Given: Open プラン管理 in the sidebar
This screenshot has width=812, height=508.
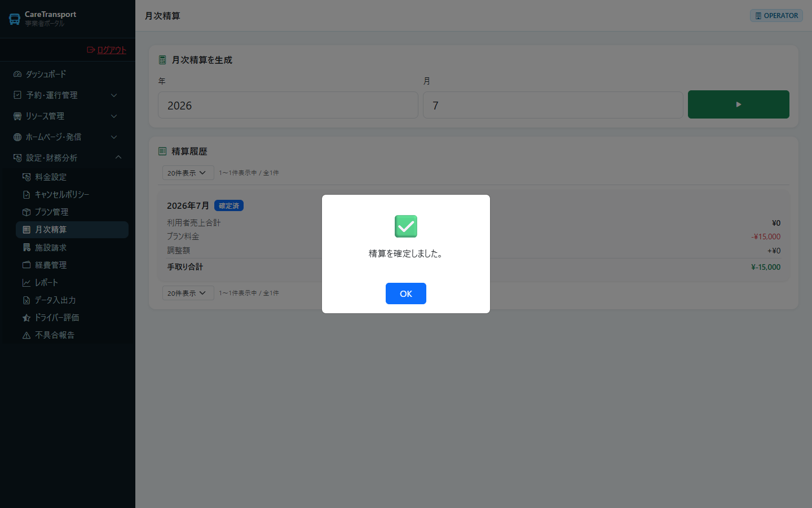Looking at the screenshot, I should 72,212.
